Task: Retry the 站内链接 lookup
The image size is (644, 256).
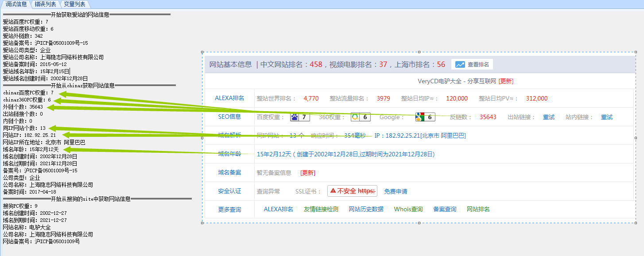Action: (607, 117)
